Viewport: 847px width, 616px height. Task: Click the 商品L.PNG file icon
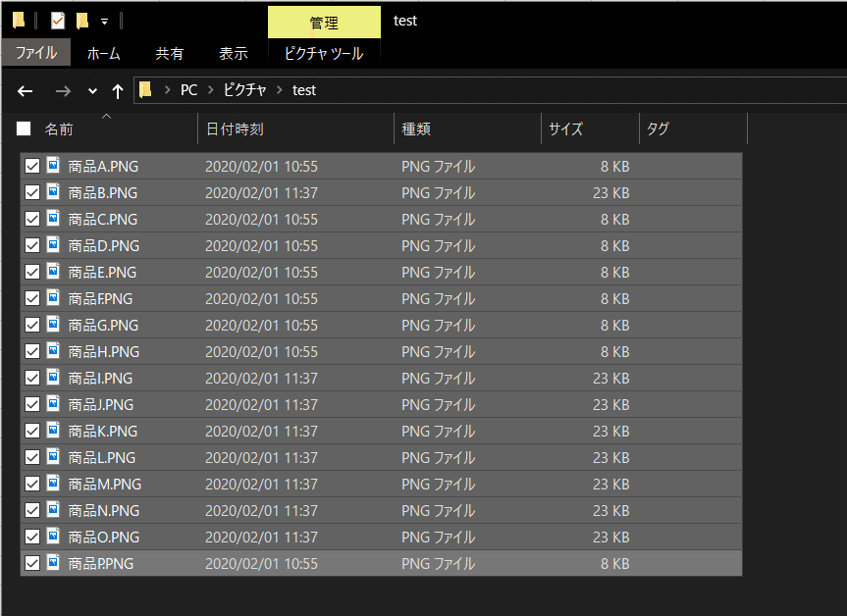pos(53,456)
